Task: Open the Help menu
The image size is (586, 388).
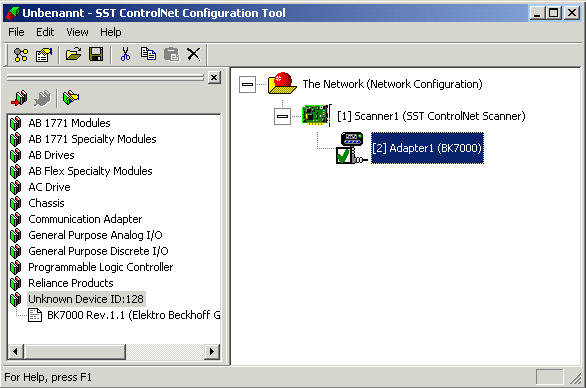Action: point(111,32)
